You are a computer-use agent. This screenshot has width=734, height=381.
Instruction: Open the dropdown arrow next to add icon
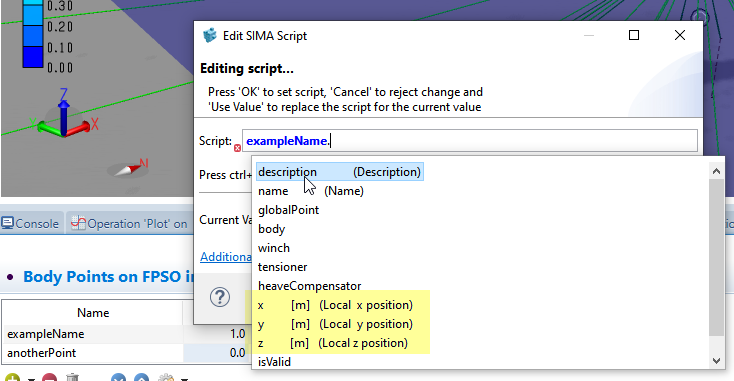31,379
